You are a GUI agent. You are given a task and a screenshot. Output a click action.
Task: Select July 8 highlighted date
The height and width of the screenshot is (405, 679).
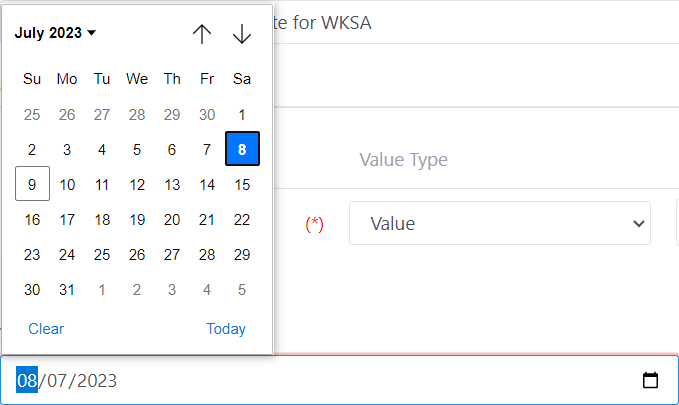coord(242,150)
